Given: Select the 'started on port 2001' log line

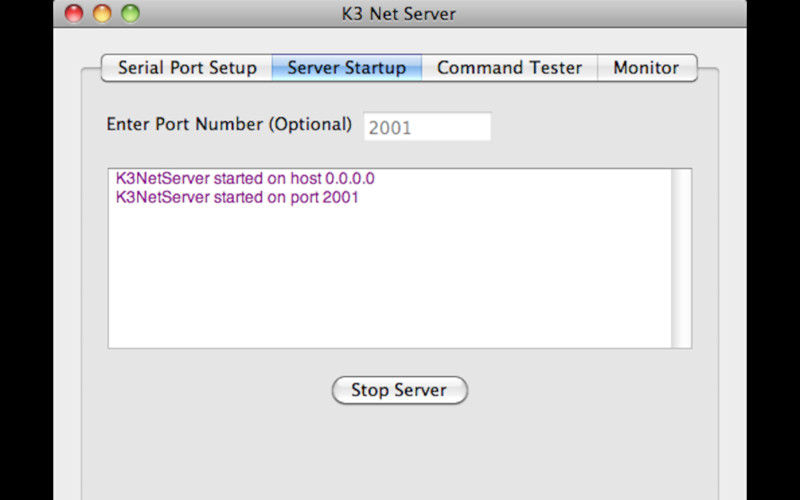Looking at the screenshot, I should pyautogui.click(x=237, y=197).
